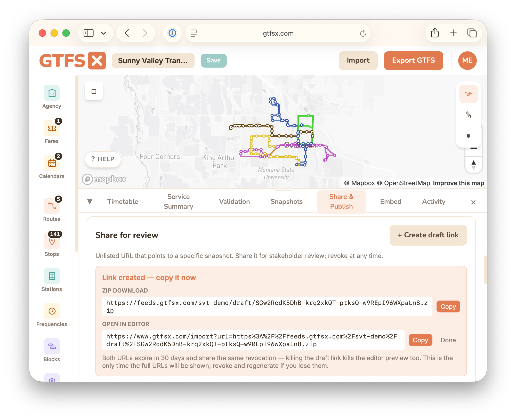Image resolution: width=516 pixels, height=420 pixels.
Task: Click the Import button
Action: click(358, 61)
